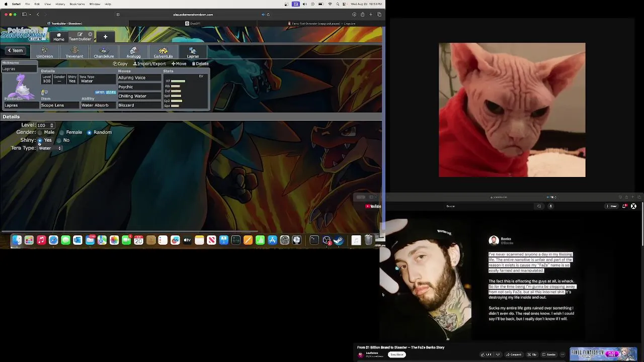644x362 pixels.
Task: Open Steam from the Dock
Action: click(339, 240)
